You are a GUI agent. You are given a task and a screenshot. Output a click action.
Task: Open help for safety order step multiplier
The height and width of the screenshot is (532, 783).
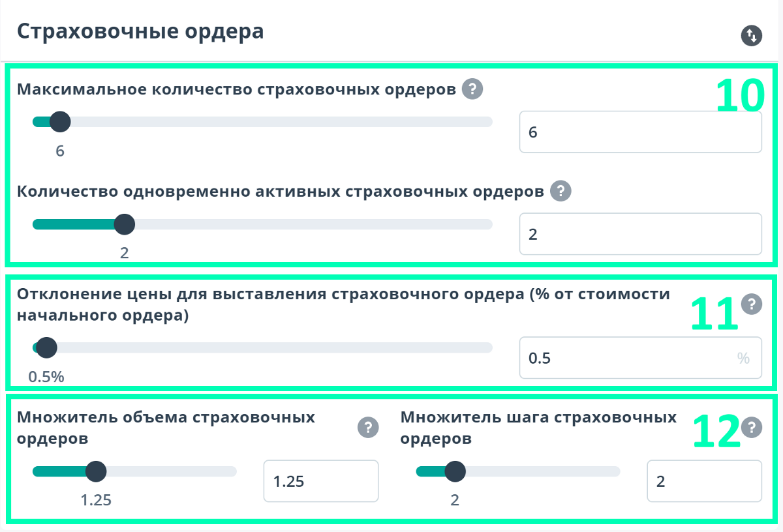pyautogui.click(x=752, y=428)
